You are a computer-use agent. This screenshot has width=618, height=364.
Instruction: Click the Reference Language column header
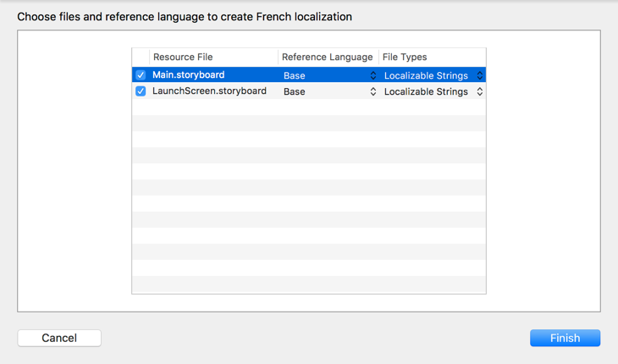pyautogui.click(x=327, y=57)
